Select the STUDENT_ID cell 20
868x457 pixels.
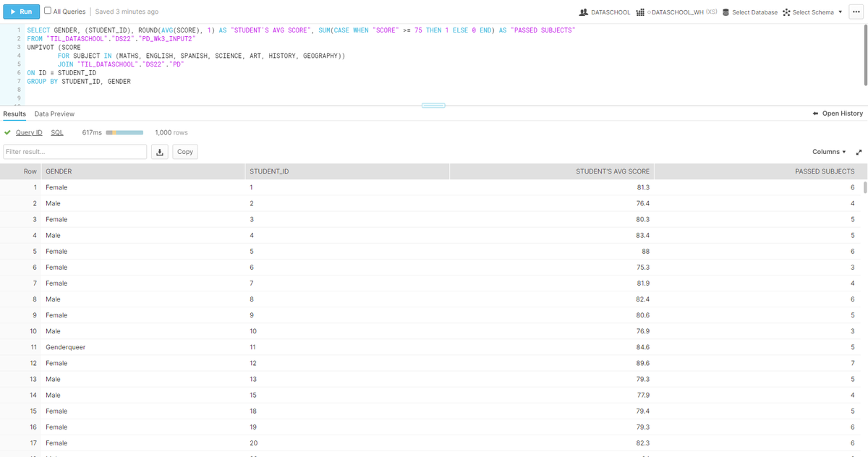pyautogui.click(x=347, y=443)
